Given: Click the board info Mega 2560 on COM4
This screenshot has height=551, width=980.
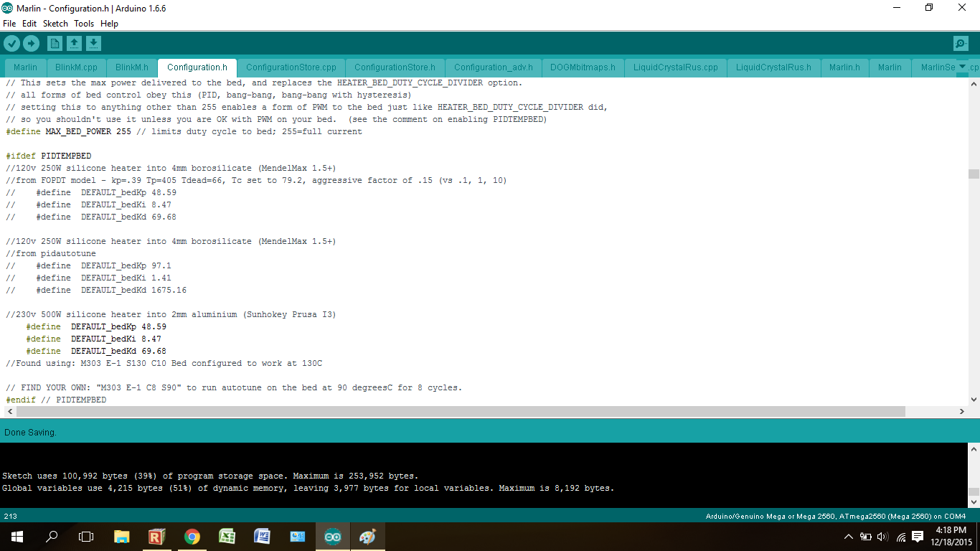Looking at the screenshot, I should (836, 517).
